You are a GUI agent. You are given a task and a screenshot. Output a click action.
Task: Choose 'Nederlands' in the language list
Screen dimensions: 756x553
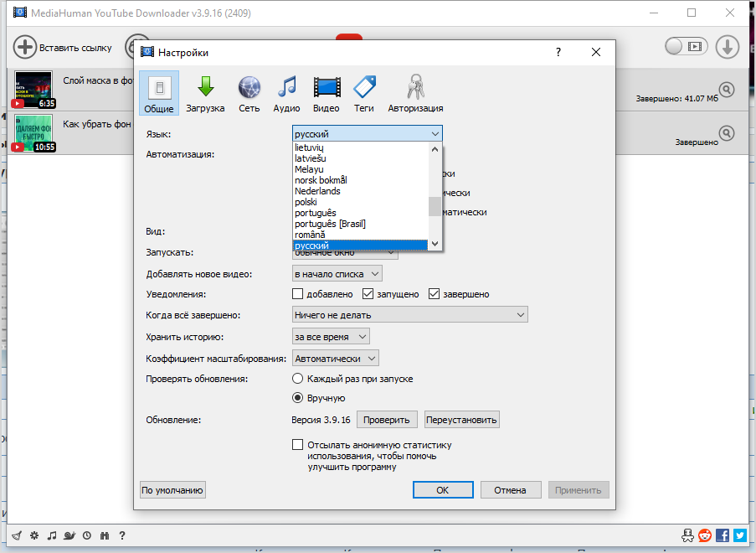(x=317, y=191)
